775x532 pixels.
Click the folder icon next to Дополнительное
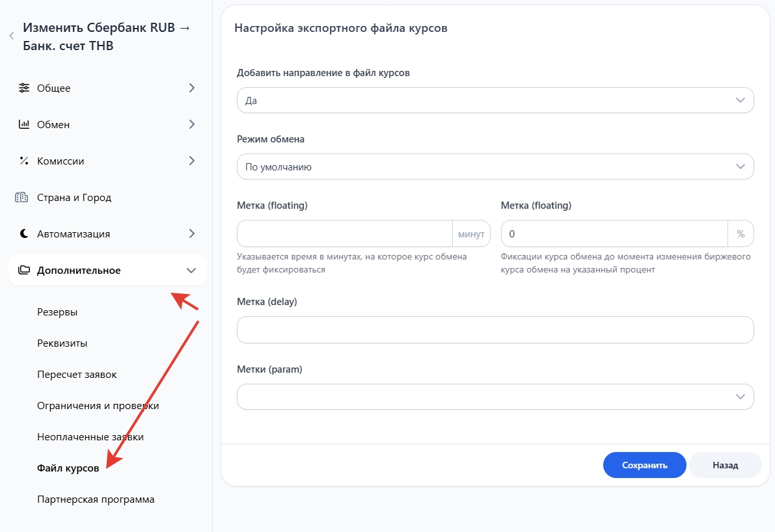(24, 270)
